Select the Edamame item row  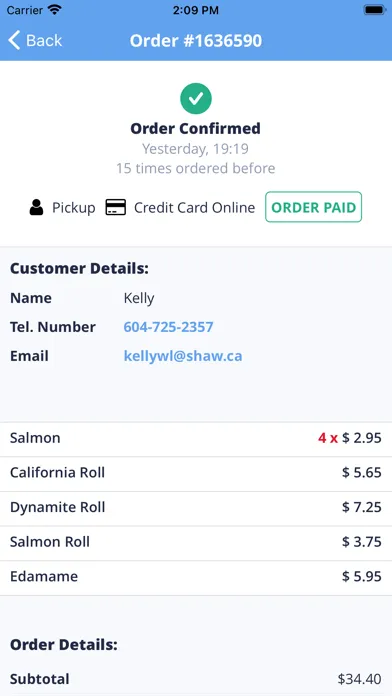click(x=196, y=577)
